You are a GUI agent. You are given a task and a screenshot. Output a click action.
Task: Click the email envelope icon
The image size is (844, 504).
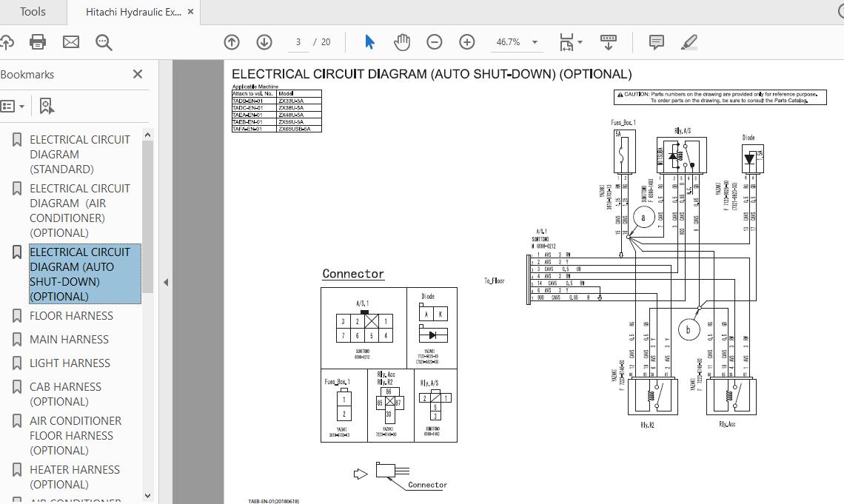[71, 42]
